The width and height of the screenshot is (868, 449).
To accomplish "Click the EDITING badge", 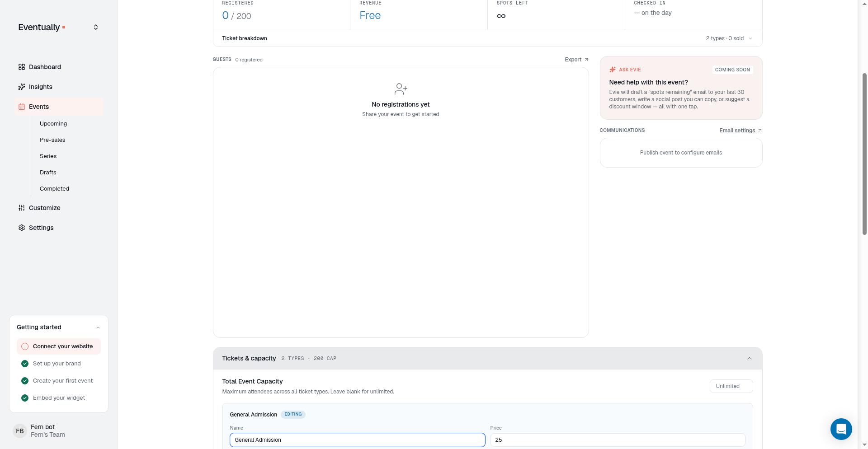I will [x=293, y=414].
